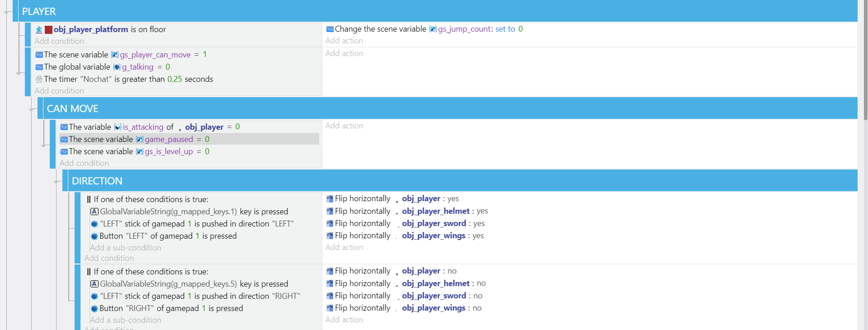Click the red obj_player_platform object icon
This screenshot has width=868, height=330.
(48, 30)
